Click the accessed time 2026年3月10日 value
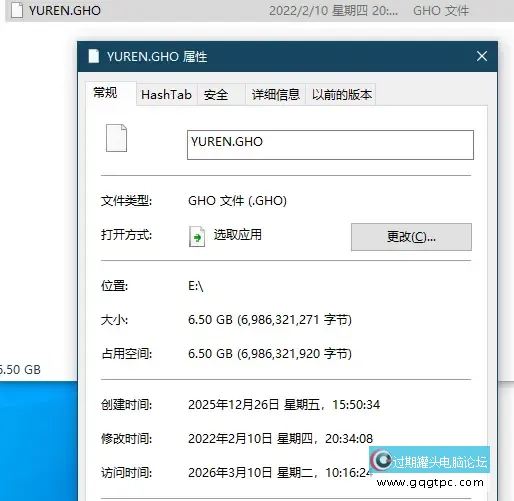The image size is (514, 501). (280, 473)
